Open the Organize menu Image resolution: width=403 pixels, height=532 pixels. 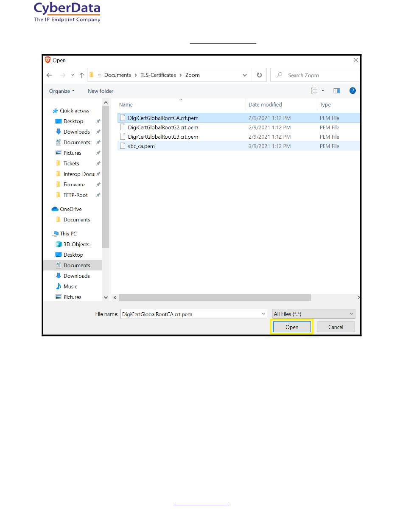(62, 91)
